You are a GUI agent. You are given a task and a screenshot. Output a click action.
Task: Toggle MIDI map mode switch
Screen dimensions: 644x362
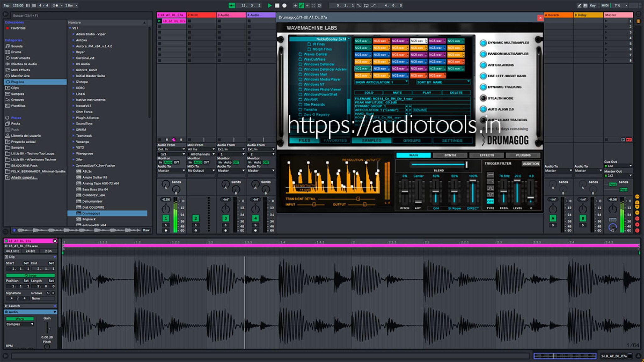click(x=605, y=5)
